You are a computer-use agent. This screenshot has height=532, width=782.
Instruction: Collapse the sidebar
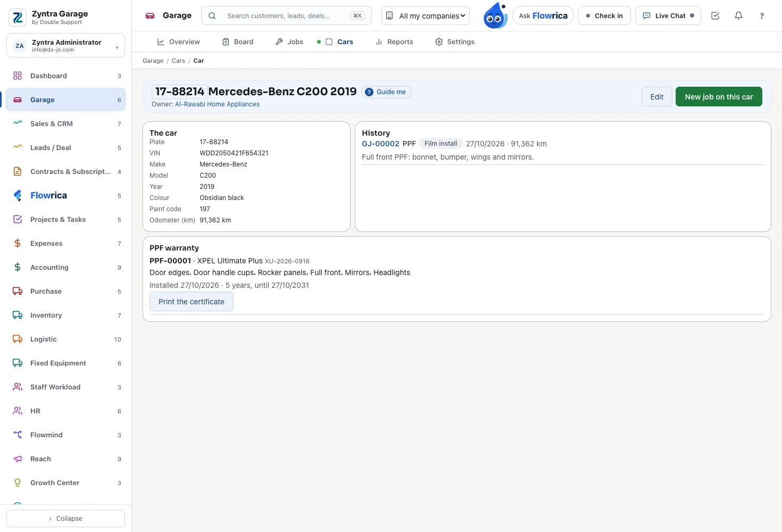(x=65, y=518)
